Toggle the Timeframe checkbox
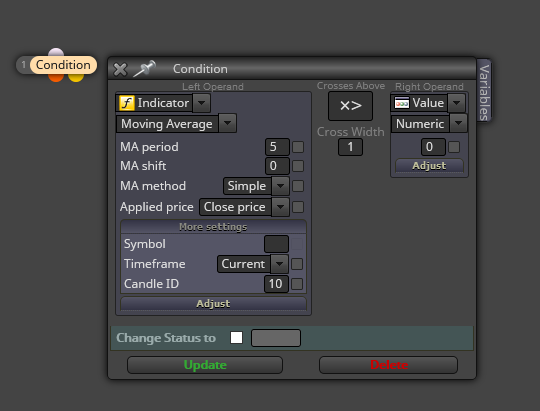The height and width of the screenshot is (411, 540). click(297, 264)
